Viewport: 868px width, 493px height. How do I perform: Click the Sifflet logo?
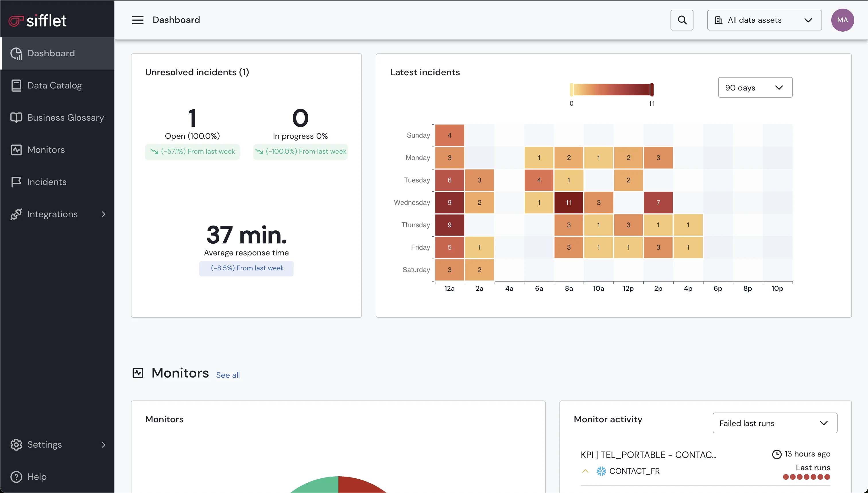pos(38,20)
